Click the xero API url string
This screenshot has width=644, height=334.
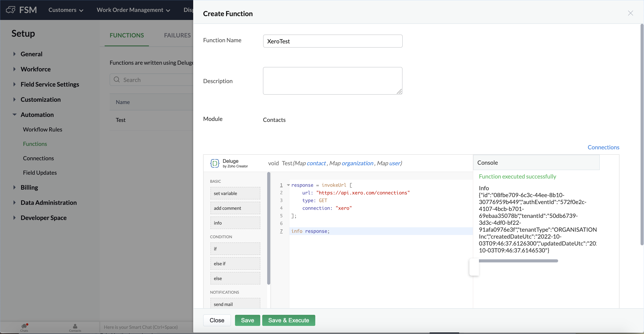363,193
